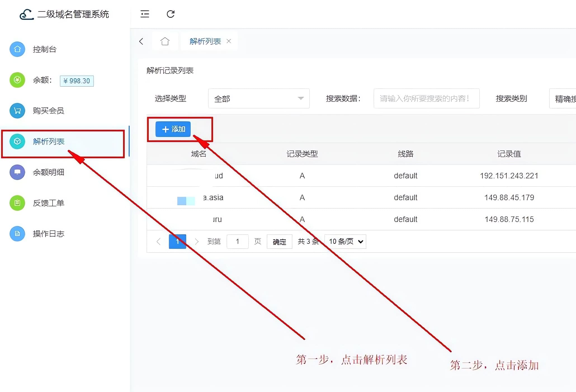The height and width of the screenshot is (392, 576).
Task: Click the page number jump input
Action: point(237,241)
